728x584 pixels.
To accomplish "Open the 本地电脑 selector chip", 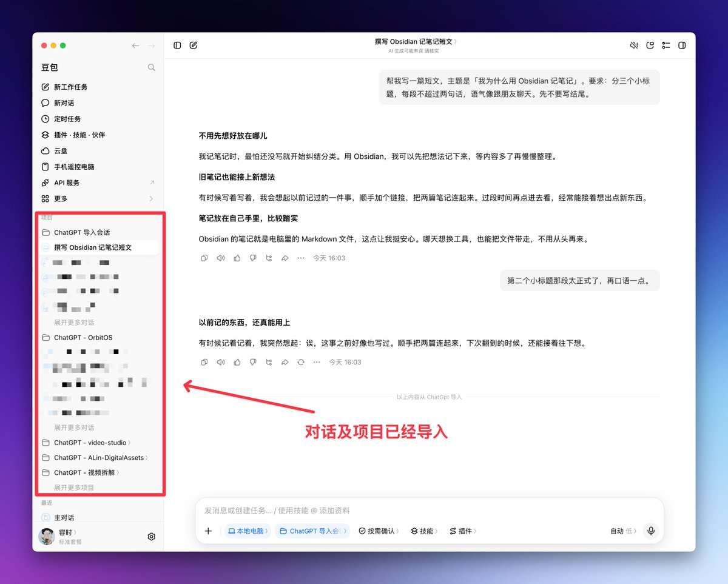I will pyautogui.click(x=248, y=531).
